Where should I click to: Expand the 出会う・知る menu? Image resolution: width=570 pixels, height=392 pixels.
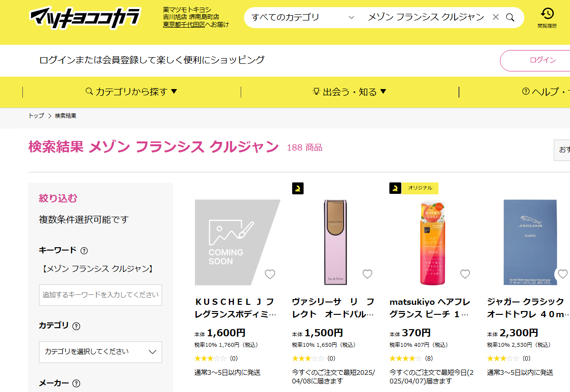pos(349,92)
